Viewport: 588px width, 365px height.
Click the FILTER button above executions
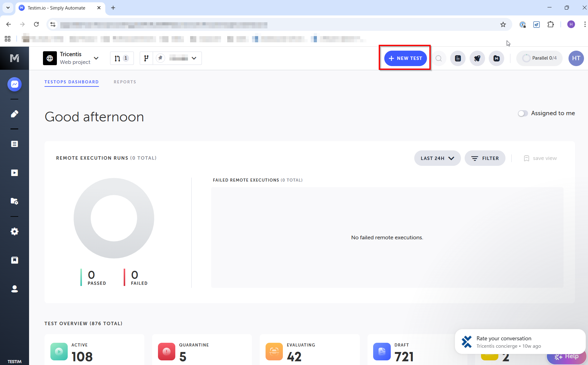485,158
